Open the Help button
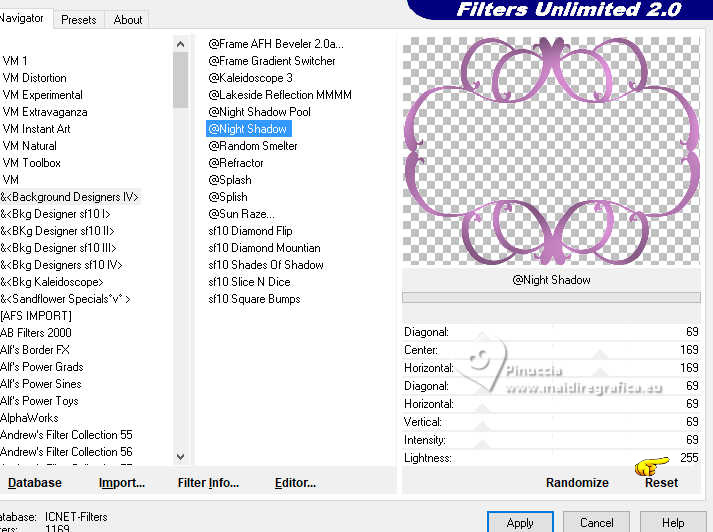Screen dimensions: 713x532 pyautogui.click(x=673, y=523)
